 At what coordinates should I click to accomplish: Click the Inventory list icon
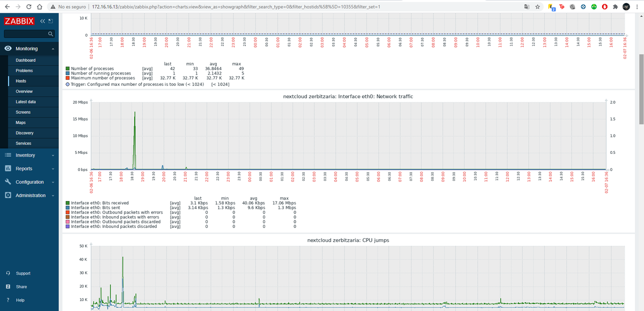pyautogui.click(x=8, y=155)
